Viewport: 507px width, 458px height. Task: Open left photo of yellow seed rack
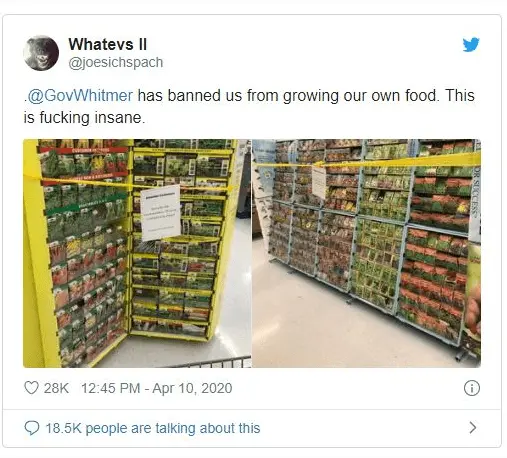pos(137,253)
